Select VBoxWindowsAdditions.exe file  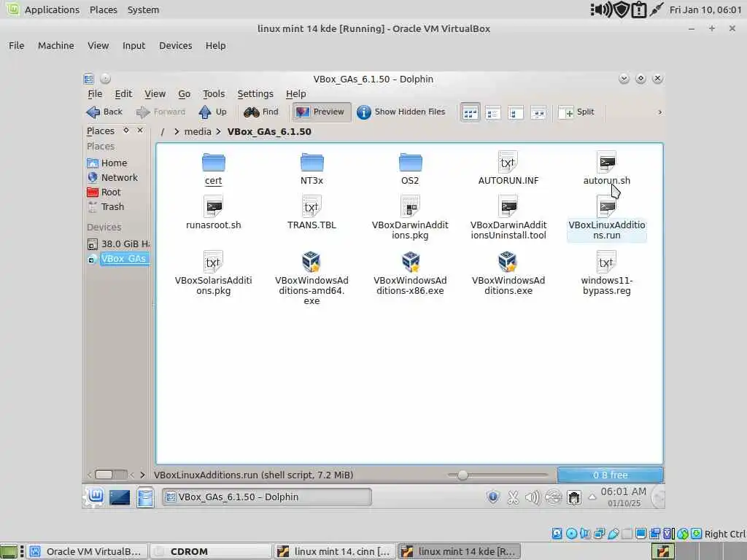(508, 273)
